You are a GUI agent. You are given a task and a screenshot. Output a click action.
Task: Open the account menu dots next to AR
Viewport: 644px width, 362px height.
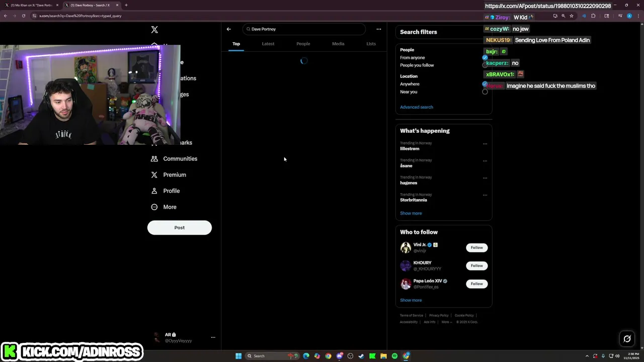click(213, 337)
